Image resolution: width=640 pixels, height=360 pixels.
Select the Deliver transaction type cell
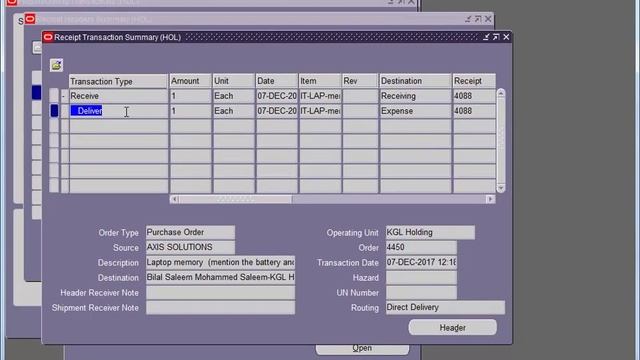tap(118, 111)
